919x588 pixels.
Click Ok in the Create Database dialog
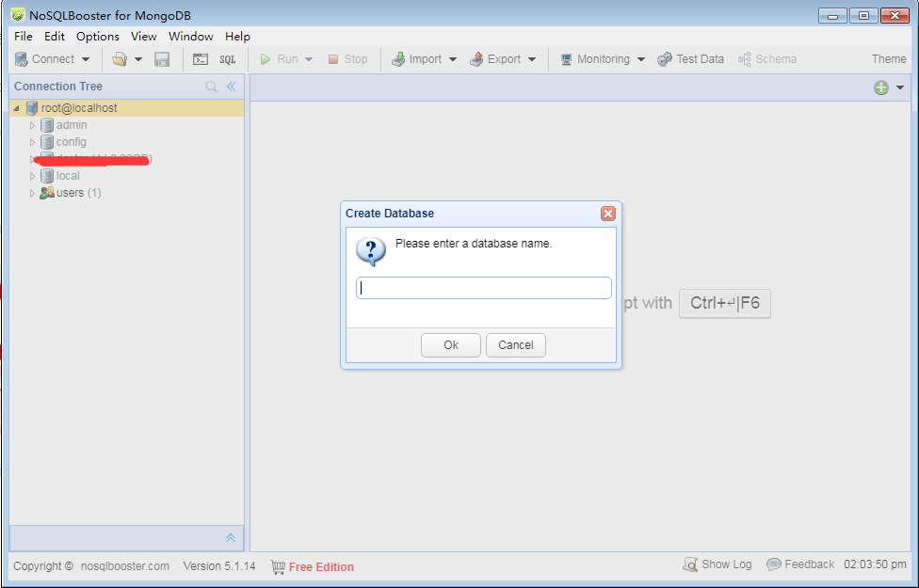coord(450,344)
